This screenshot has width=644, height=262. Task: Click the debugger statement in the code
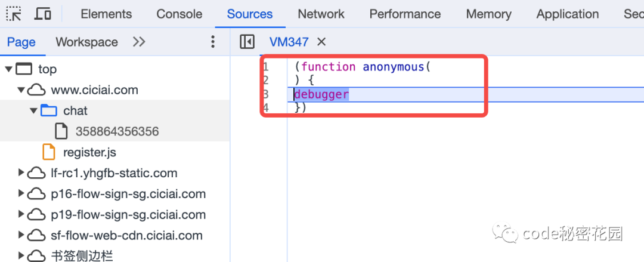pyautogui.click(x=321, y=94)
